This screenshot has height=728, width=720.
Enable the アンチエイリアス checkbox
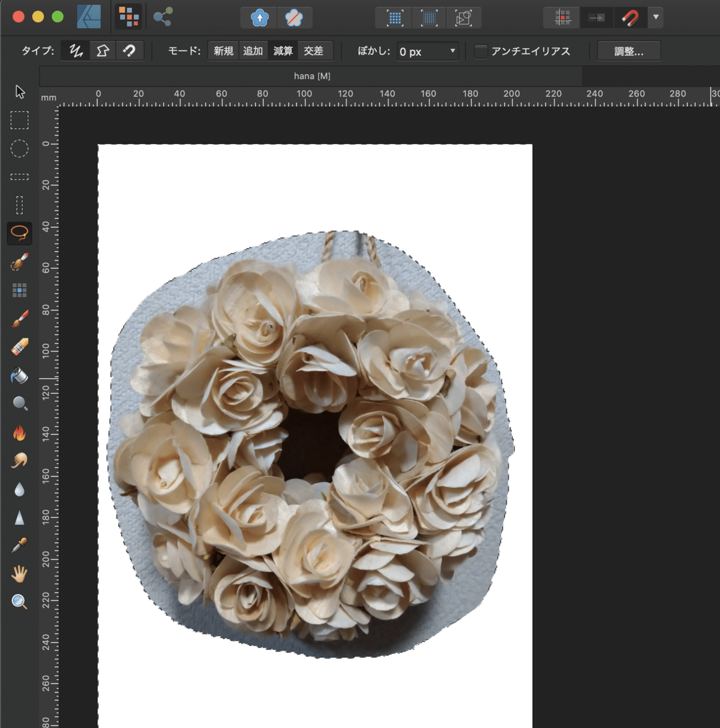(481, 52)
